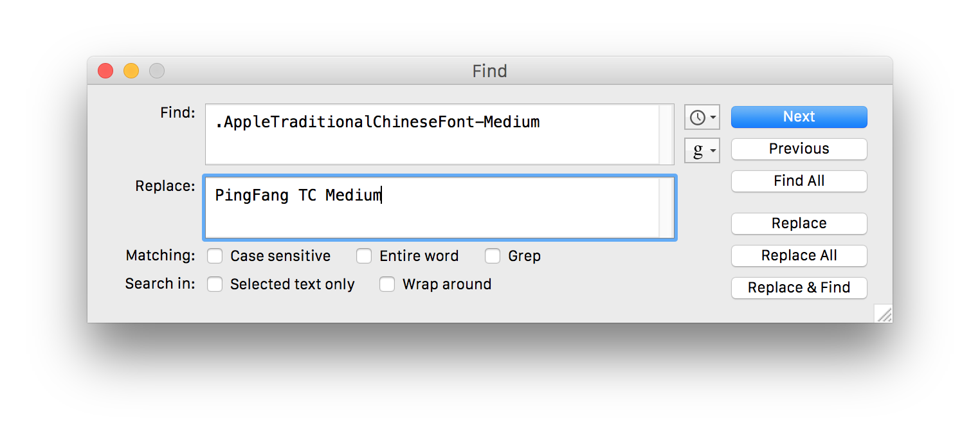
Task: Toggle the Entire word checkbox
Action: [x=364, y=256]
